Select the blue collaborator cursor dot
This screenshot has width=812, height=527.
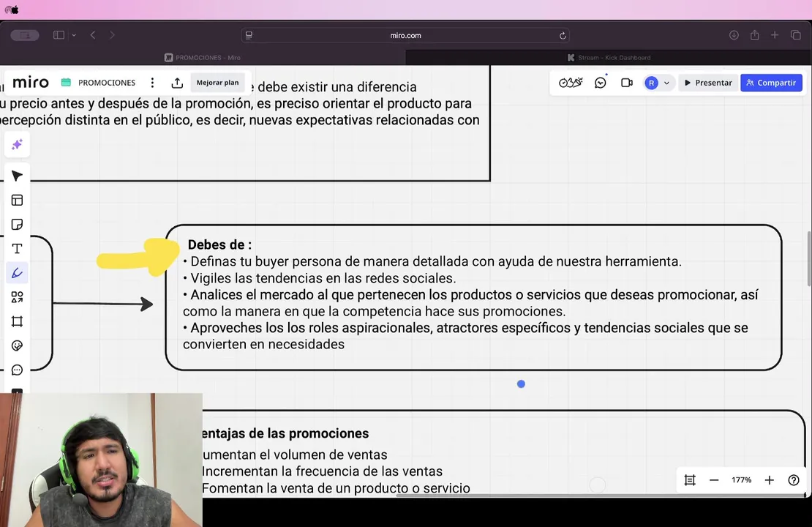pos(521,384)
